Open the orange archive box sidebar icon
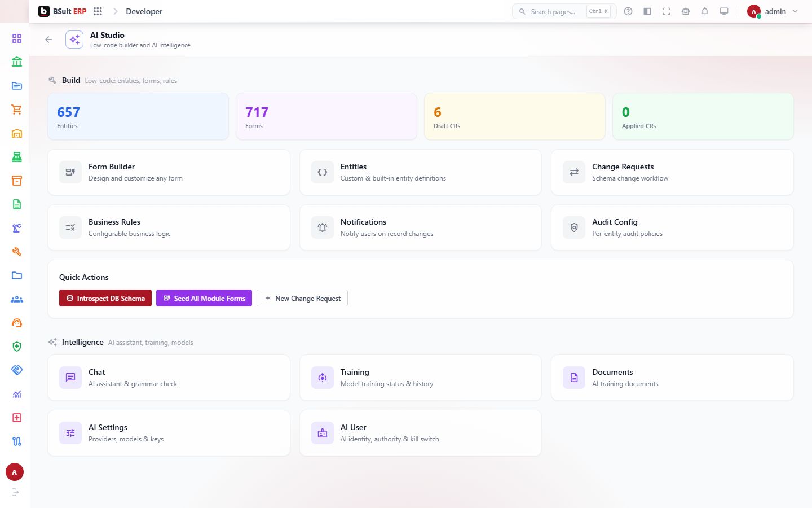 [x=17, y=181]
